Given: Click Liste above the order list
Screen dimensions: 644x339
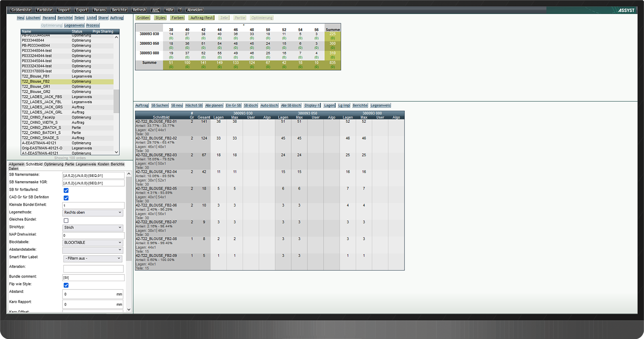Looking at the screenshot, I should pyautogui.click(x=92, y=18).
